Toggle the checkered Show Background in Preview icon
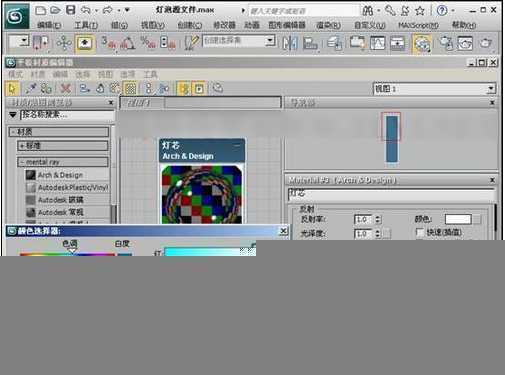The height and width of the screenshot is (375, 505). coord(130,89)
